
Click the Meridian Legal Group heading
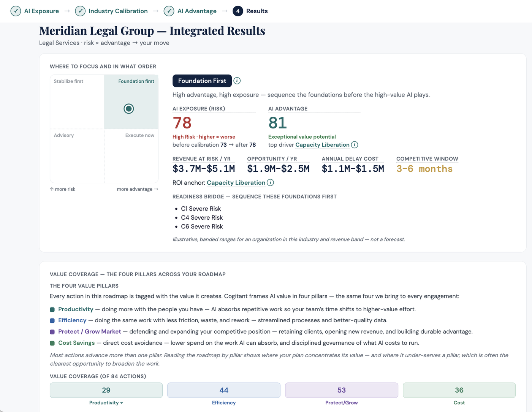click(x=152, y=31)
